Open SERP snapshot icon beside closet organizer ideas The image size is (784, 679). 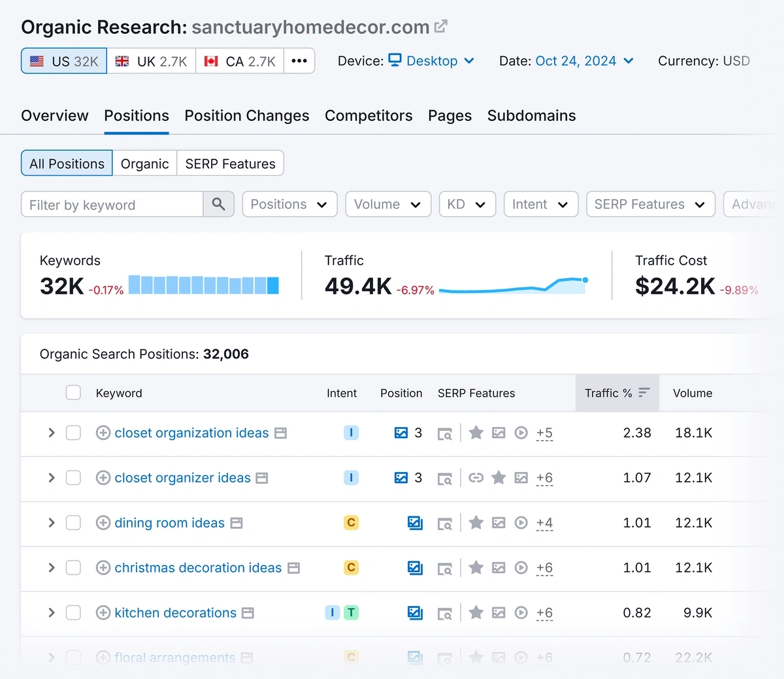[262, 478]
